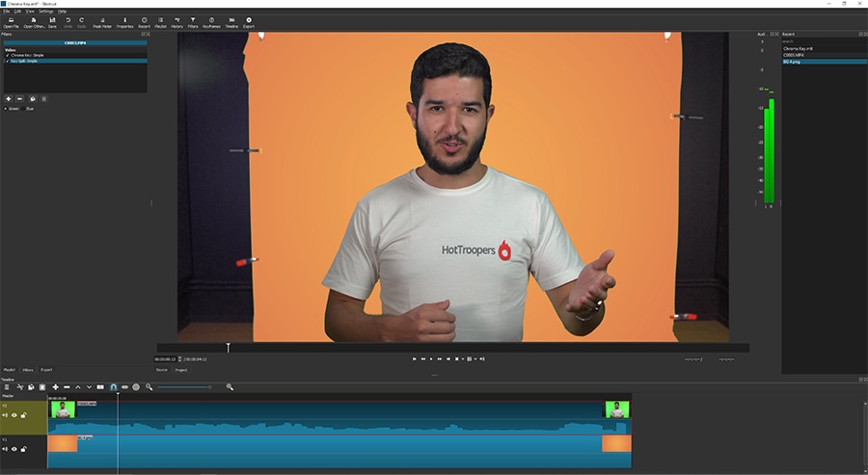Viewport: 868px width, 475px height.
Task: Switch to the Project tab under the preview
Action: [180, 369]
